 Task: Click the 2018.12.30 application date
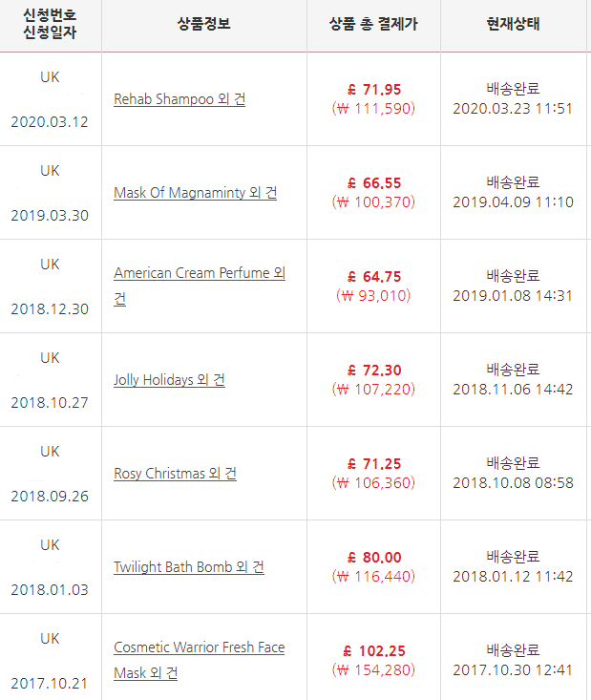point(50,308)
